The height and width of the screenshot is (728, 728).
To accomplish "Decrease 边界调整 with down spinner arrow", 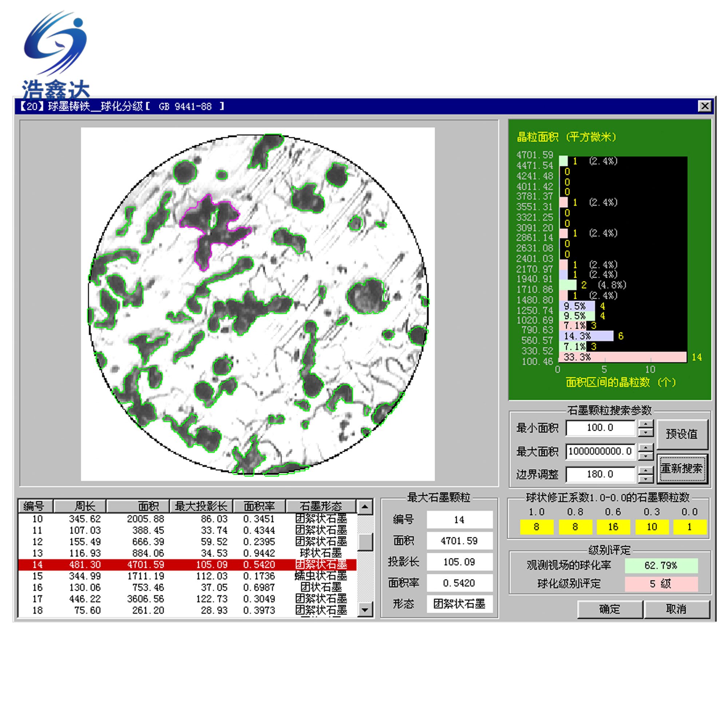I will coord(646,479).
